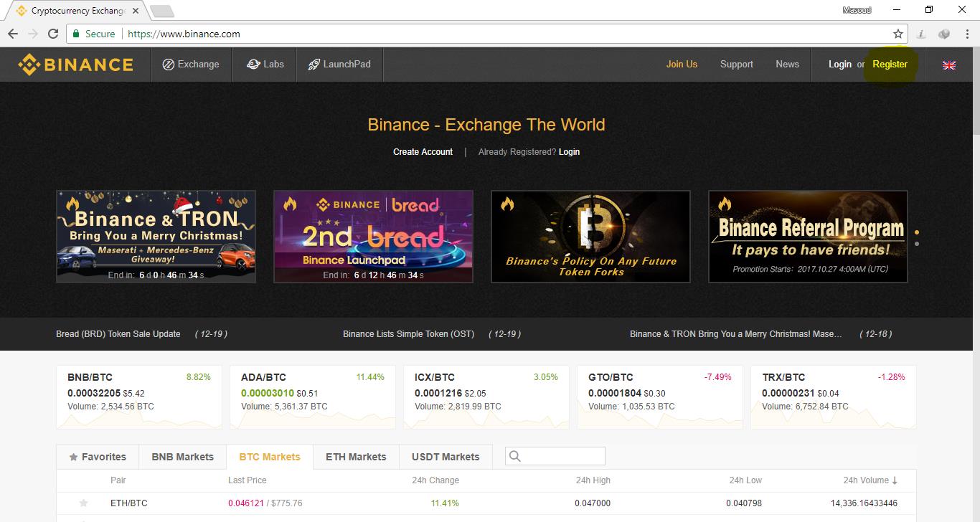Open Labs from the navigation bar

click(x=265, y=65)
